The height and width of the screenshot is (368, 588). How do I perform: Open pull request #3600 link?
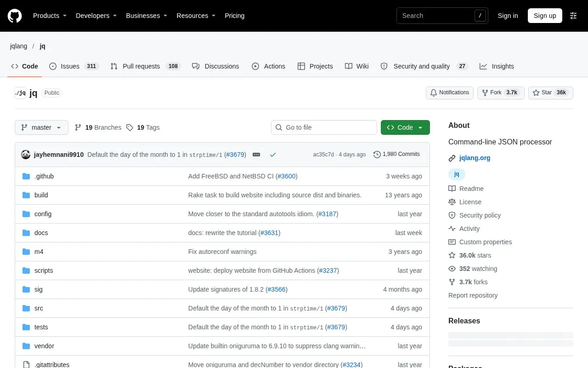coord(287,176)
